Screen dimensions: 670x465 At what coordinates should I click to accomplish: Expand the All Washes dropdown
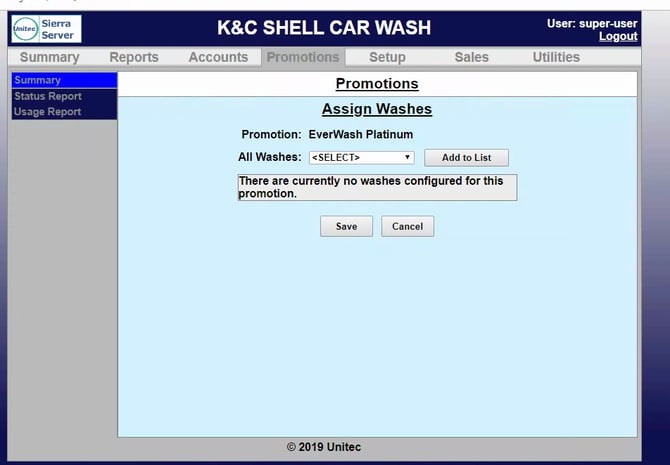click(361, 157)
